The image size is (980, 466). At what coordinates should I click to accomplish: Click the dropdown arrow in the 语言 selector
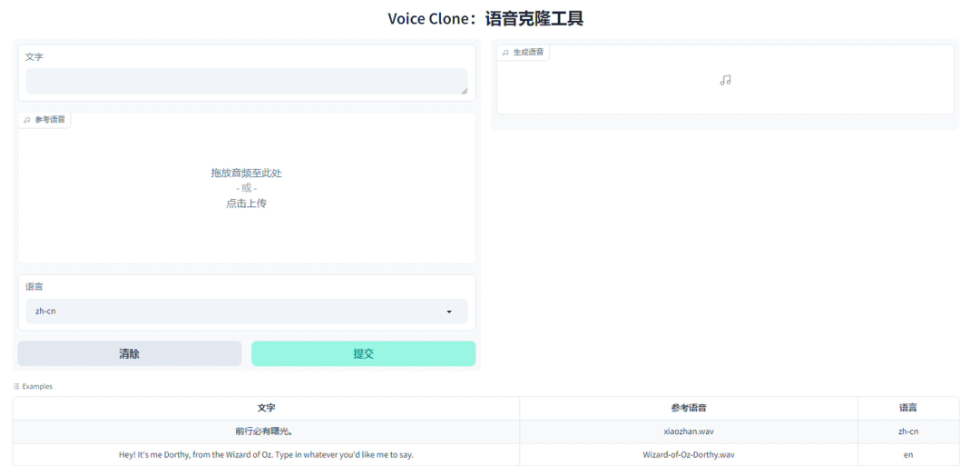coord(449,312)
